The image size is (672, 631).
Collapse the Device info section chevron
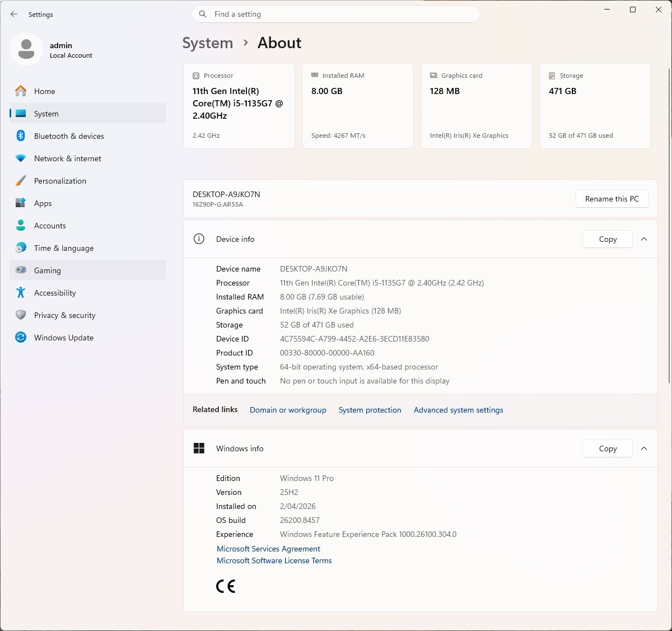[644, 239]
